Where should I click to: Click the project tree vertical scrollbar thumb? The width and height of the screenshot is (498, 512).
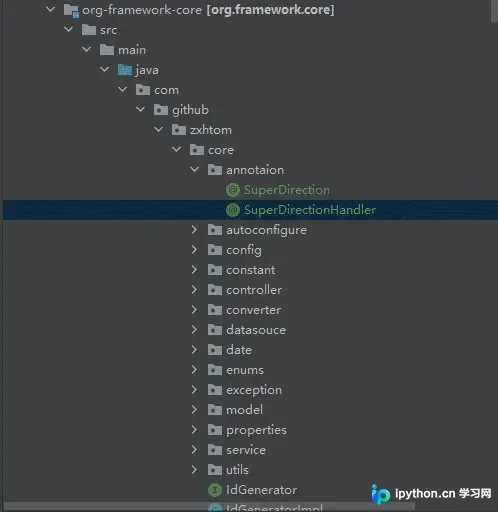click(x=494, y=11)
